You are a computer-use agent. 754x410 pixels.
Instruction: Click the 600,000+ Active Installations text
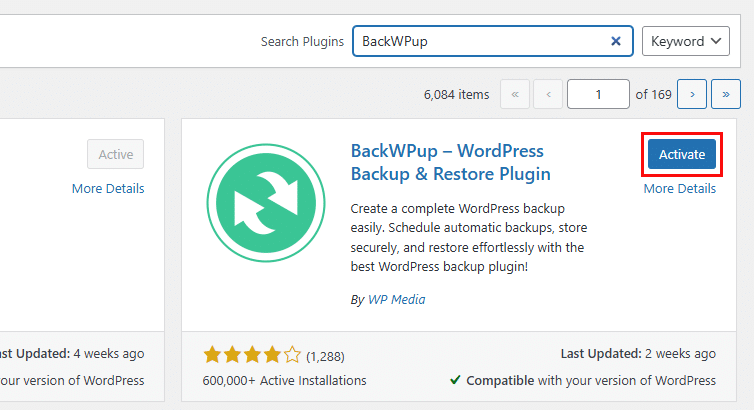[284, 381]
